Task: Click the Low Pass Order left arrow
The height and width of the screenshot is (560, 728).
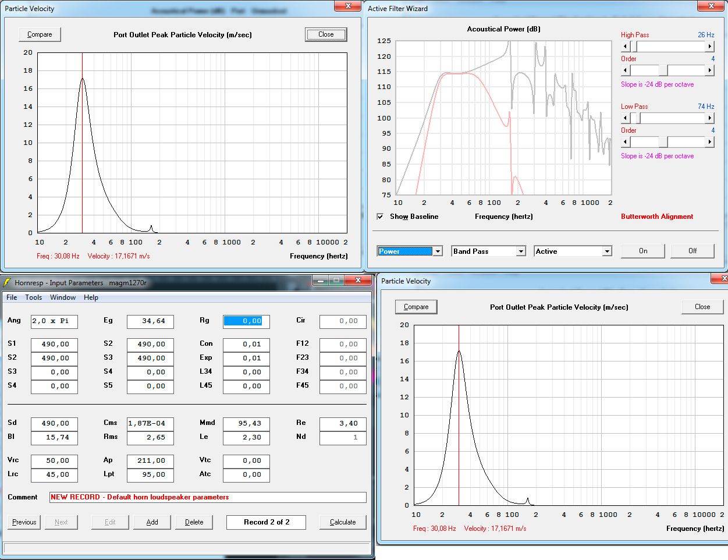Action: 626,142
